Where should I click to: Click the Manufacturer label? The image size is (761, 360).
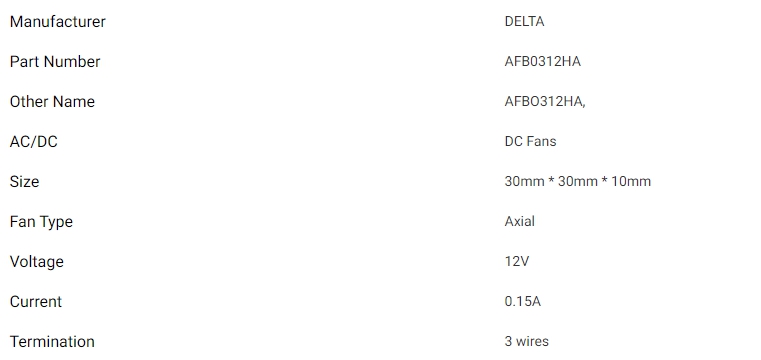click(x=58, y=22)
